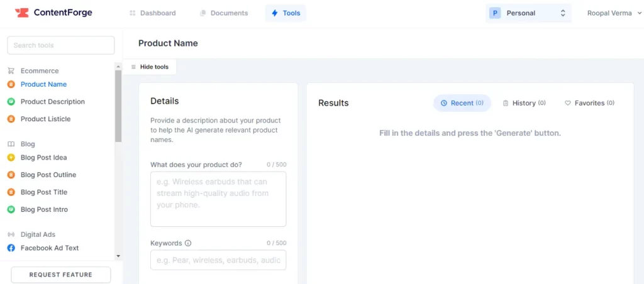Click the Product Listicle orange icon
Image resolution: width=644 pixels, height=284 pixels.
pyautogui.click(x=11, y=119)
